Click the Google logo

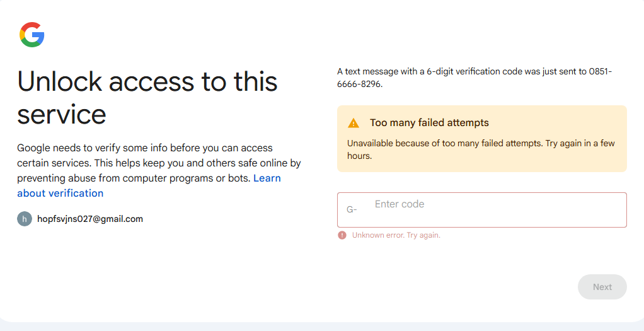[32, 35]
